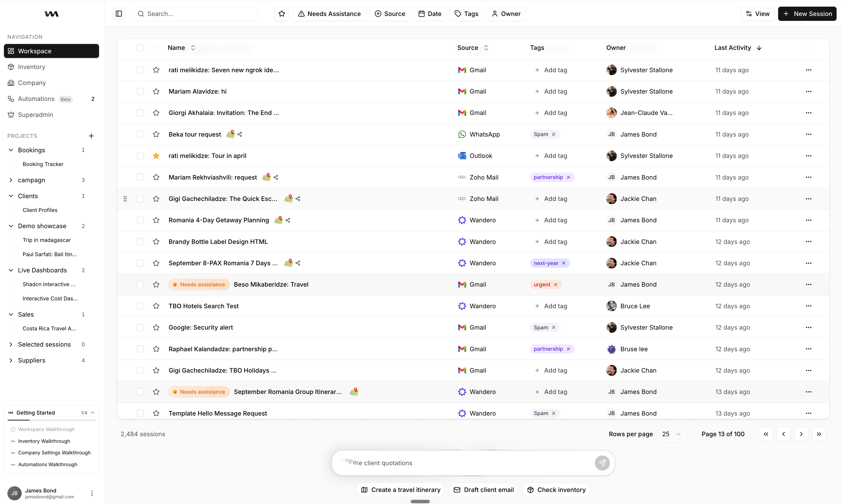Open the Company navigation item
The width and height of the screenshot is (842, 504).
point(51,83)
